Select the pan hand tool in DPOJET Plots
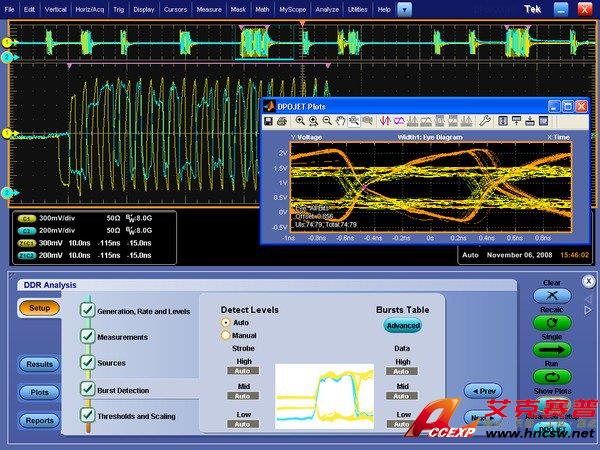 [340, 121]
